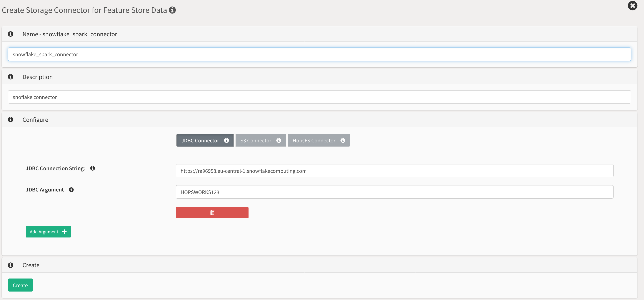Switch to the S3 Connector tab
Screen dimensions: 644x300
[x=255, y=140]
